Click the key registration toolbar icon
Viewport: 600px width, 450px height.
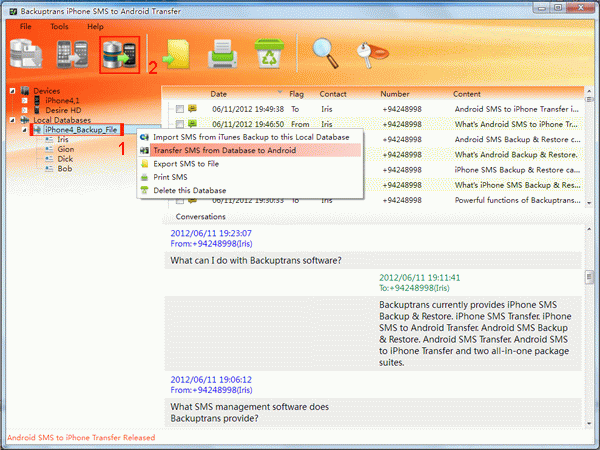[372, 55]
